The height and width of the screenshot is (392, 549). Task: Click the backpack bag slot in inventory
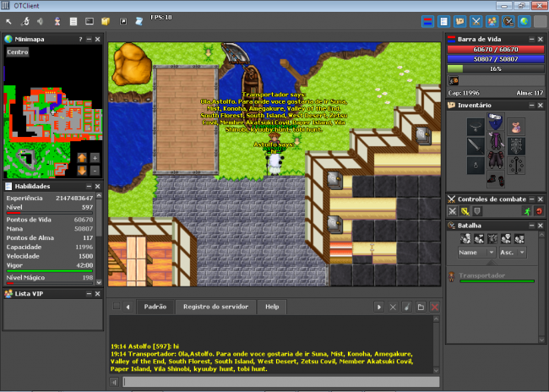click(x=516, y=128)
